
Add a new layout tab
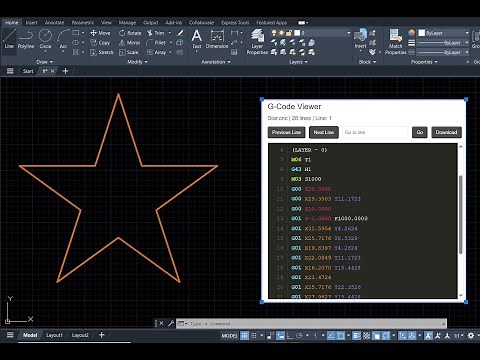point(102,335)
